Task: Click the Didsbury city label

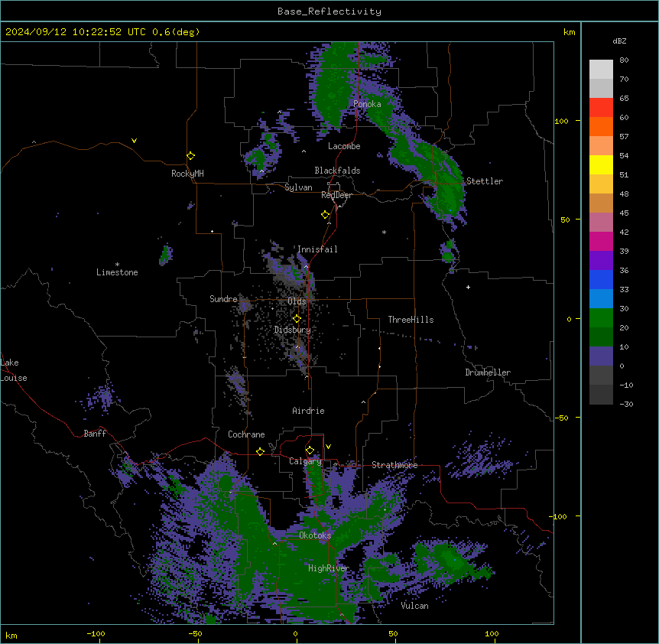Action: click(293, 330)
